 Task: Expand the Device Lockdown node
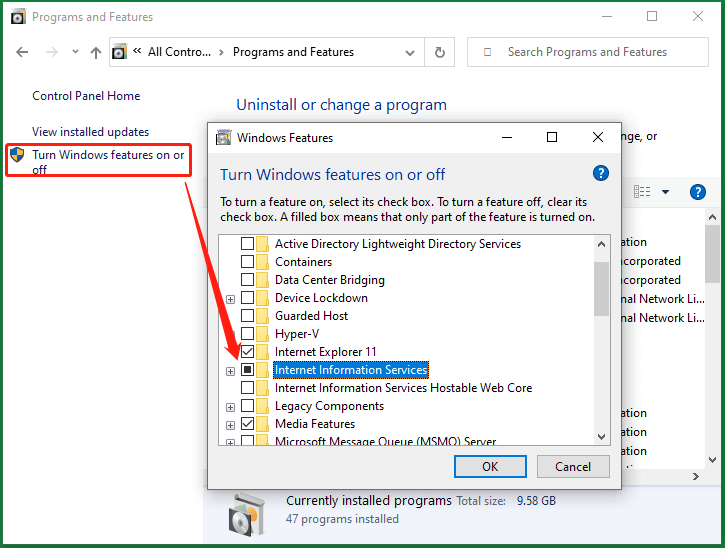[x=230, y=299]
